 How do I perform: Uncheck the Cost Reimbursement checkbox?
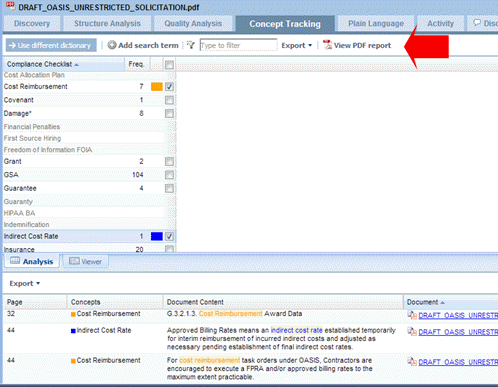tap(169, 87)
